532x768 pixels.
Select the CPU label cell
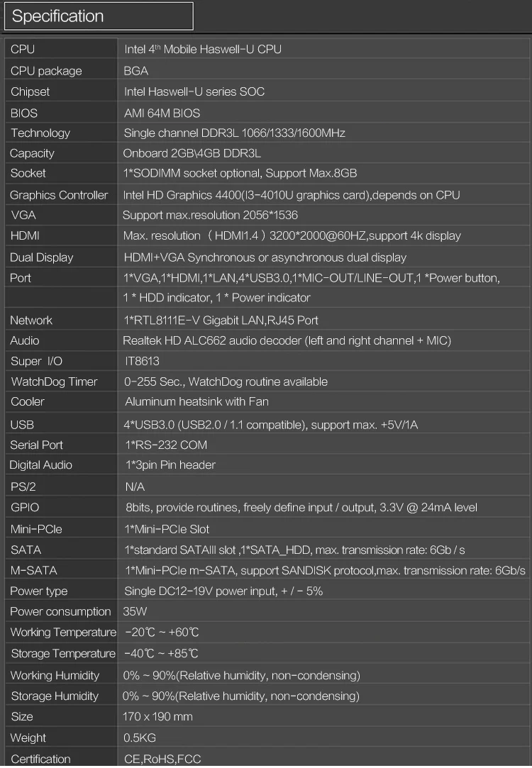click(x=61, y=49)
